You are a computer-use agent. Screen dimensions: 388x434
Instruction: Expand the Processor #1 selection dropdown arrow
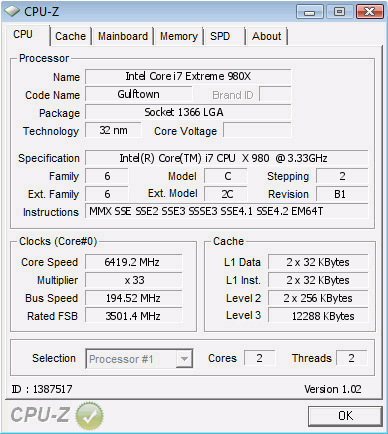point(184,359)
